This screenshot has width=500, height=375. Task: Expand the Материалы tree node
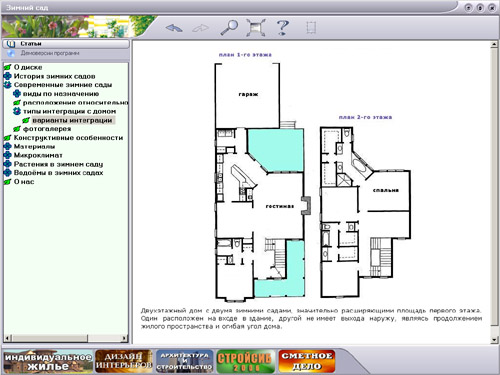point(8,146)
